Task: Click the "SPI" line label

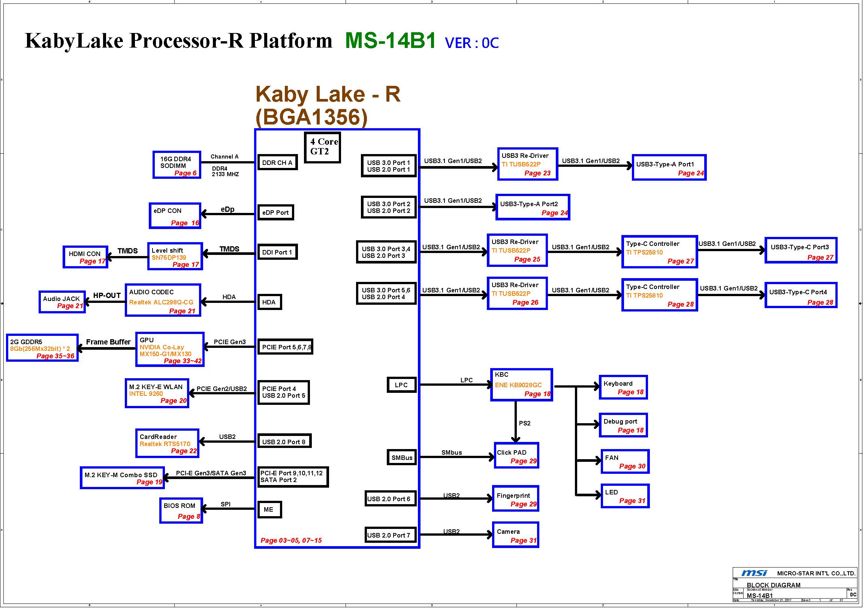Action: click(226, 504)
